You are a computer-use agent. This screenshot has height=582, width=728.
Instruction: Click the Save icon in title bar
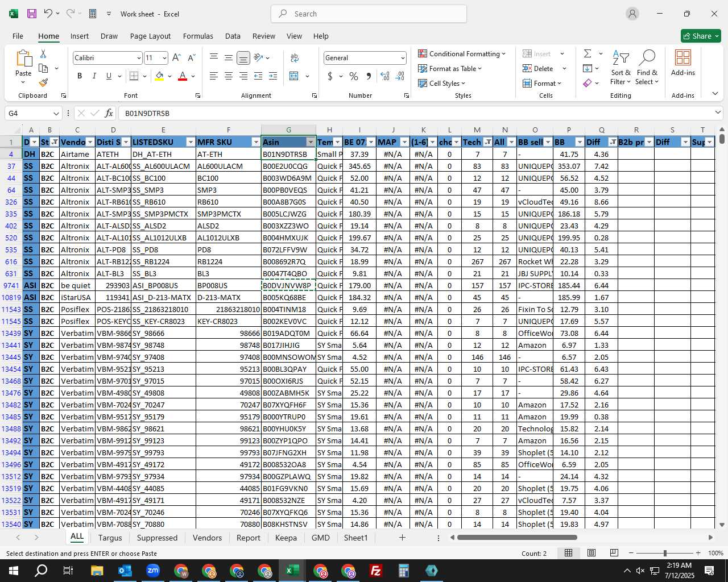32,14
